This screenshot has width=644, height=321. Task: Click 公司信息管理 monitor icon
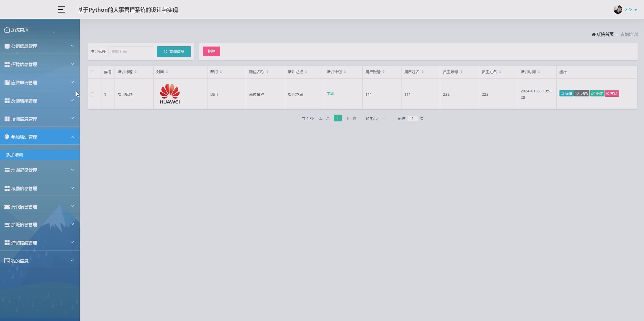pyautogui.click(x=7, y=46)
